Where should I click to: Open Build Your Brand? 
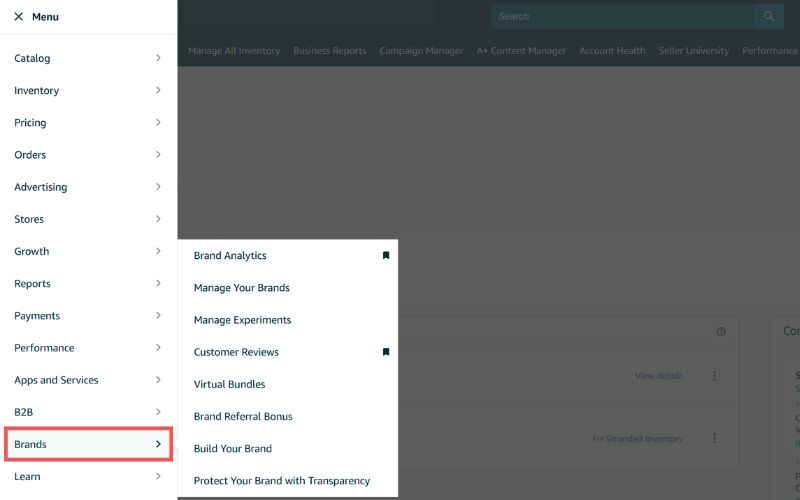click(x=233, y=448)
